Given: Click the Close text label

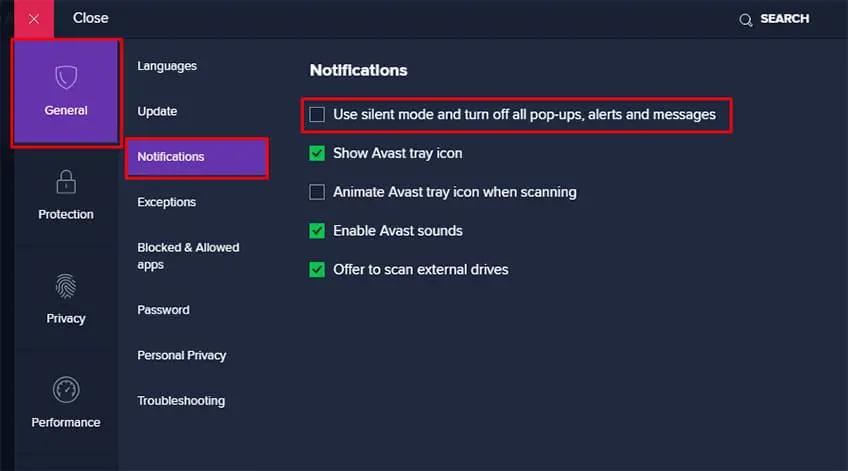Looking at the screenshot, I should click(91, 18).
